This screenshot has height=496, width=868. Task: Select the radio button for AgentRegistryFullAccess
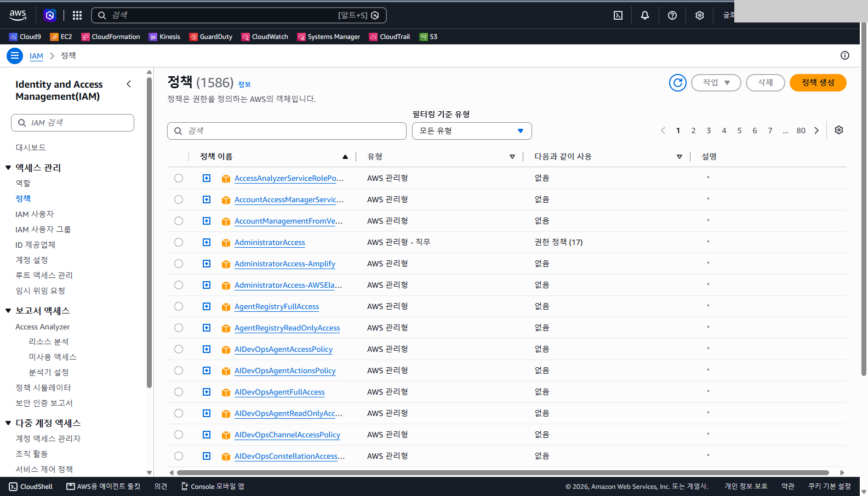[179, 306]
